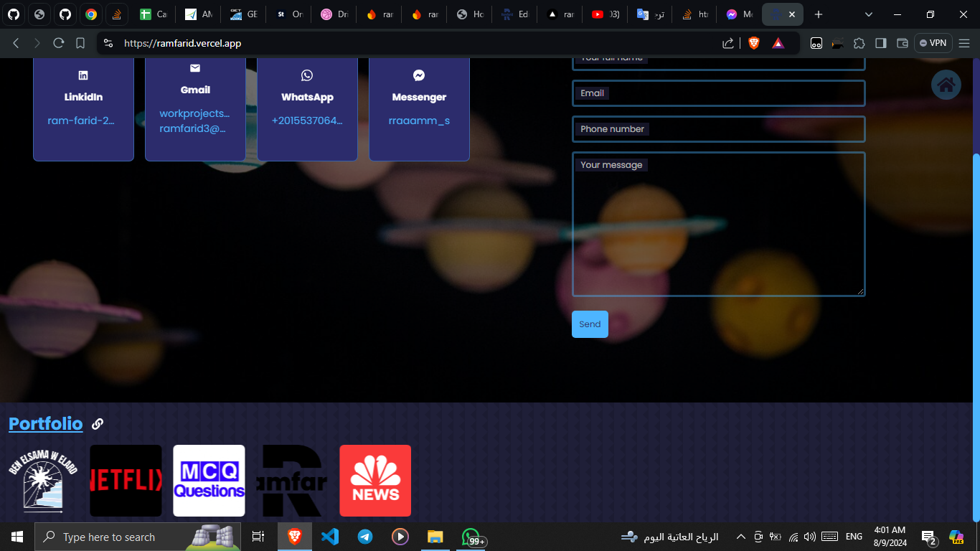The width and height of the screenshot is (980, 551).
Task: Open the browser hamburger menu
Action: tap(964, 43)
